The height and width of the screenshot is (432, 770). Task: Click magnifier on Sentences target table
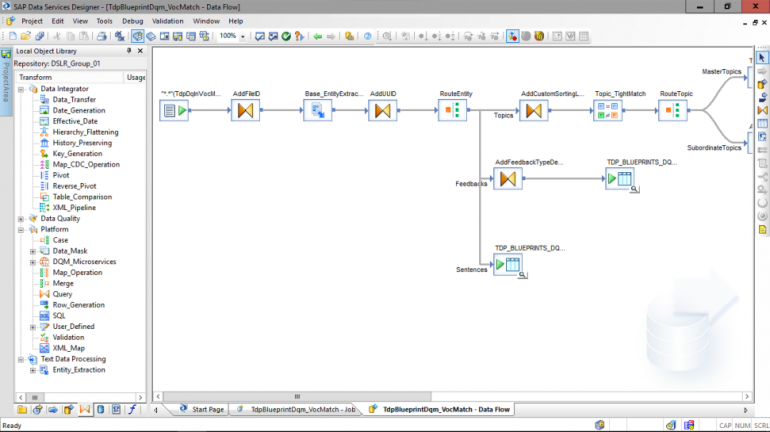pos(522,274)
